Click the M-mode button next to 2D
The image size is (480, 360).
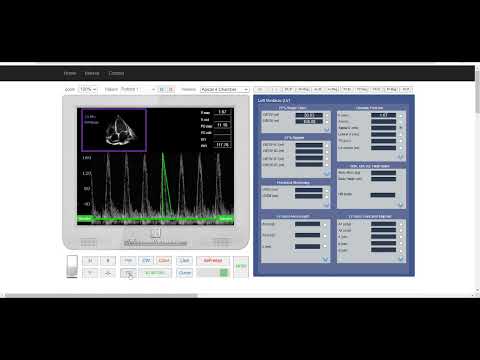pos(108,261)
